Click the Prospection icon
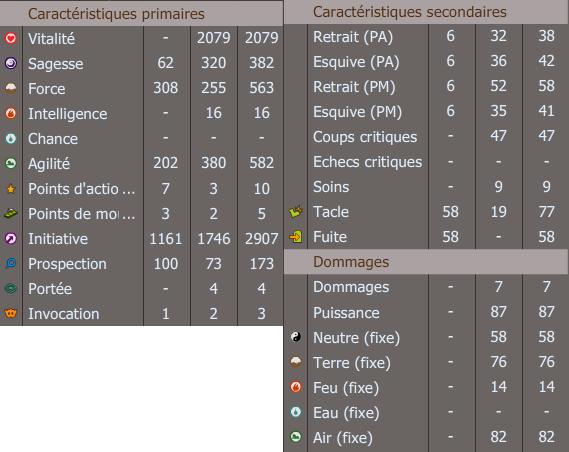Viewport: 569px width, 452px height. pyautogui.click(x=11, y=263)
